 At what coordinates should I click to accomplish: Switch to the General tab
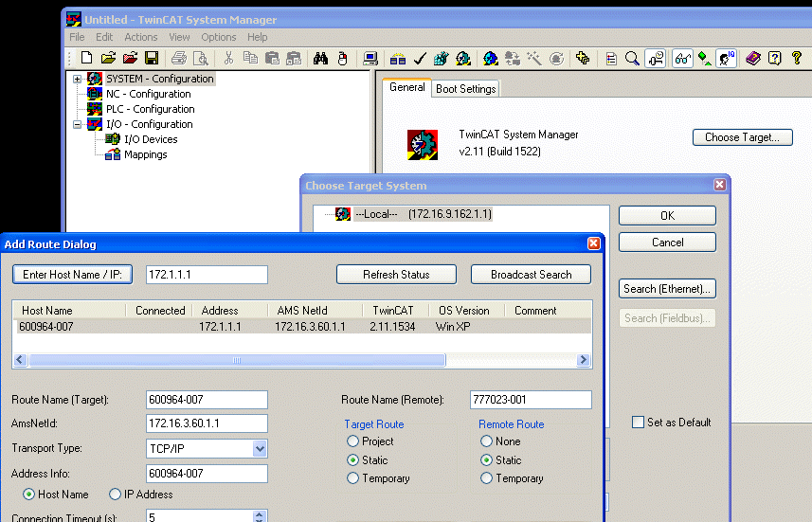click(407, 87)
